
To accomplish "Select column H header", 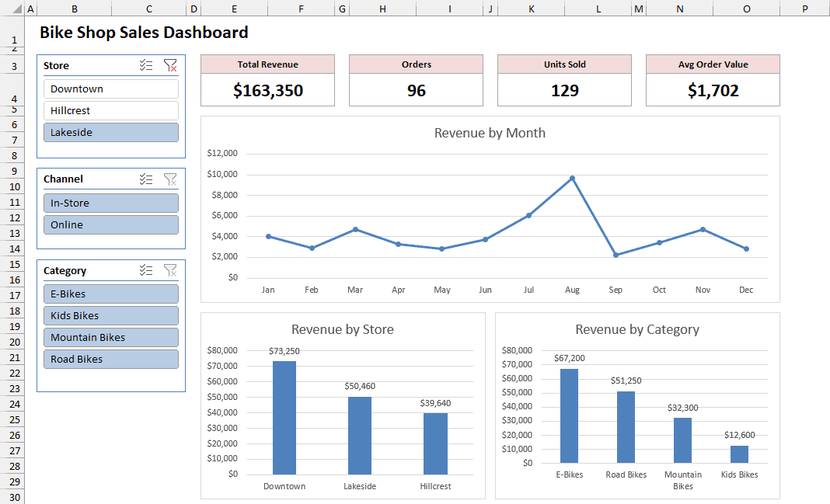I will tap(382, 9).
